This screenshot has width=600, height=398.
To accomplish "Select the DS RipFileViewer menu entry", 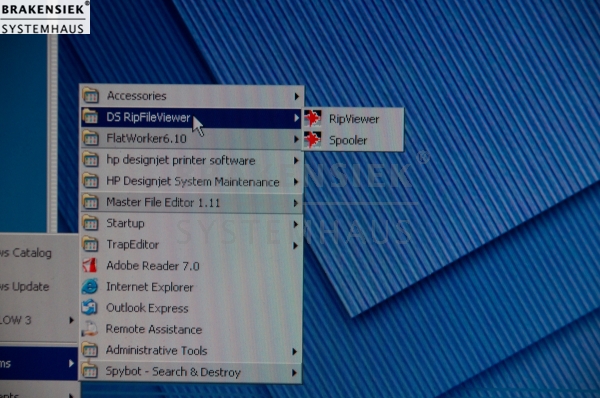I will 191,117.
